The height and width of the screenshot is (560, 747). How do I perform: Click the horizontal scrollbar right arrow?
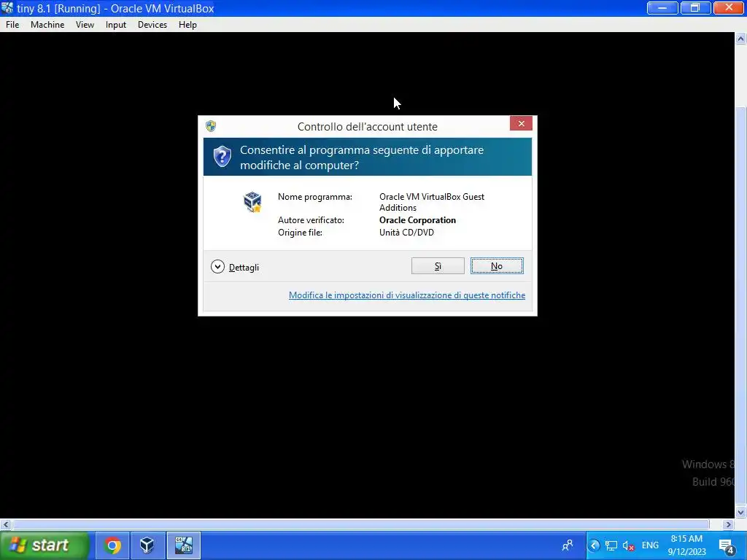coord(729,524)
